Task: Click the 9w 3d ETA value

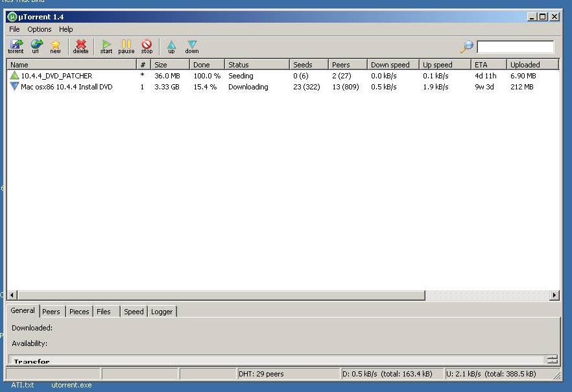Action: [484, 87]
